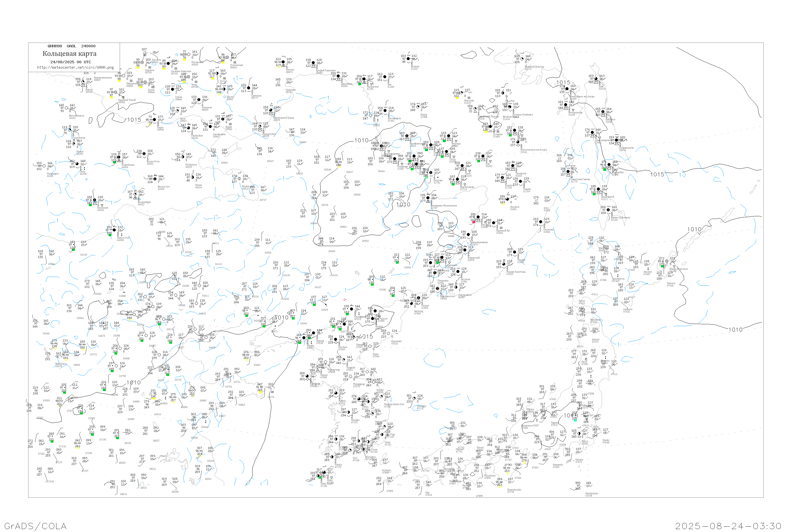Click the Улан-Батор station circle symbol
The image size is (798, 532).
coord(70,130)
